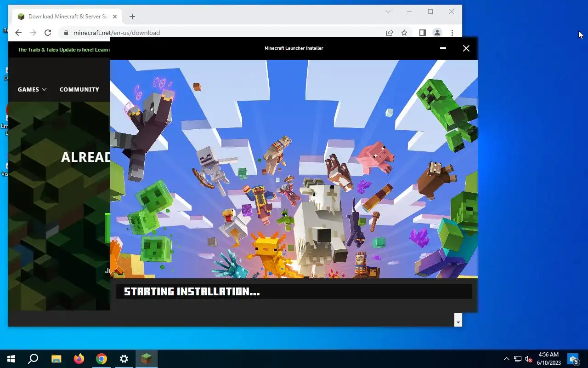The height and width of the screenshot is (368, 588).
Task: Reload the minecraft.net page
Action: click(48, 33)
